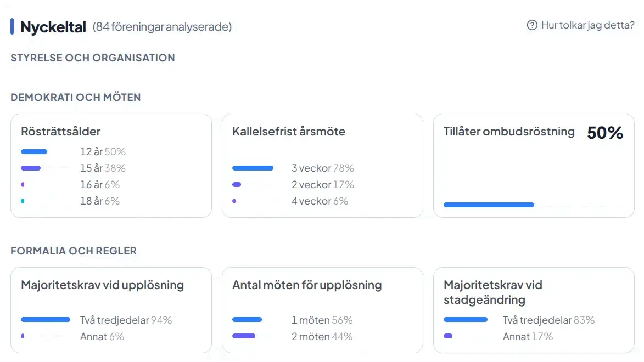Select the Rösträttsålder card
This screenshot has width=644, height=362.
pyautogui.click(x=111, y=165)
